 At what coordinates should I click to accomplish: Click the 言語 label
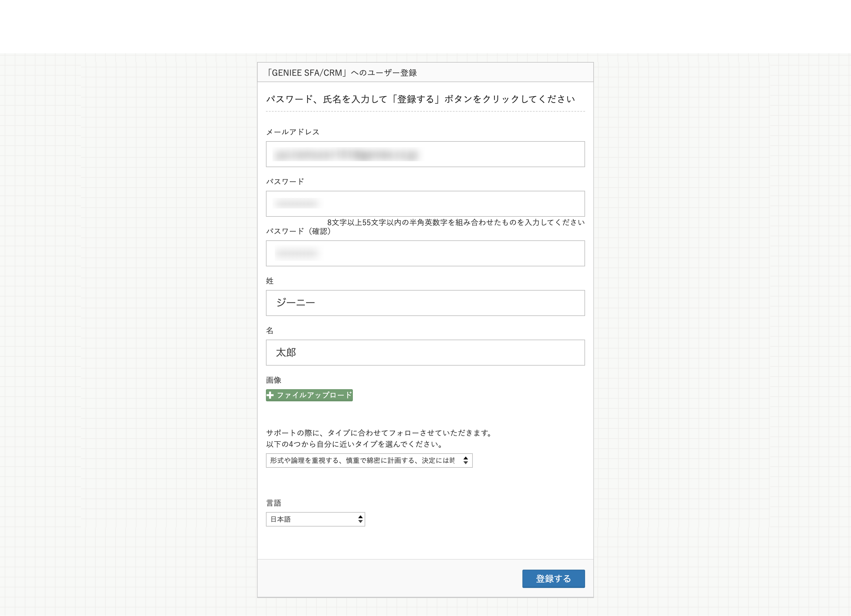274,503
